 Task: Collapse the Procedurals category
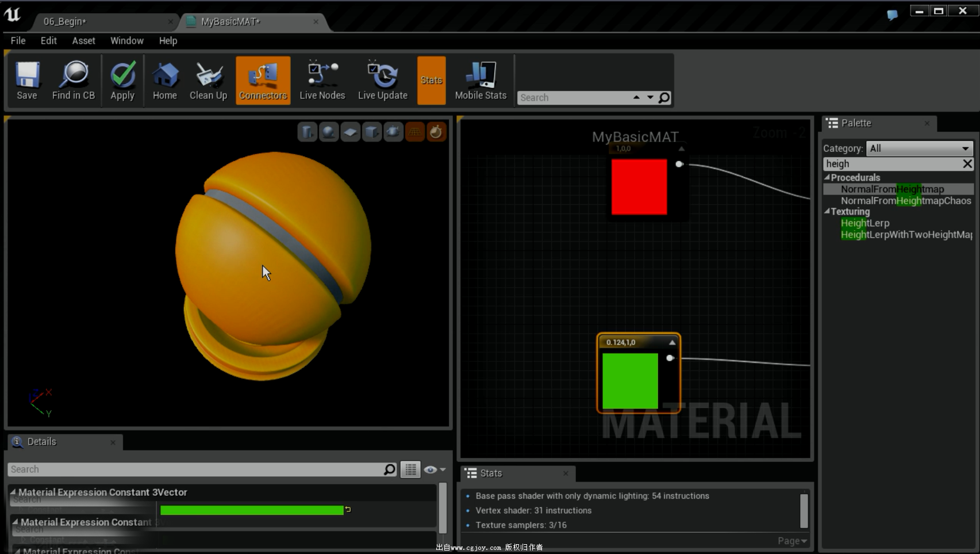[827, 177]
